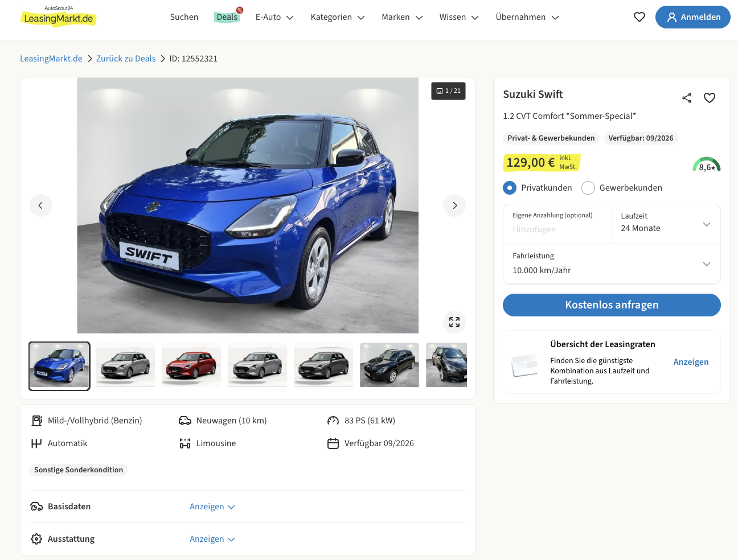Click Zurück zu Deals breadcrumb
The height and width of the screenshot is (560, 738).
(126, 59)
